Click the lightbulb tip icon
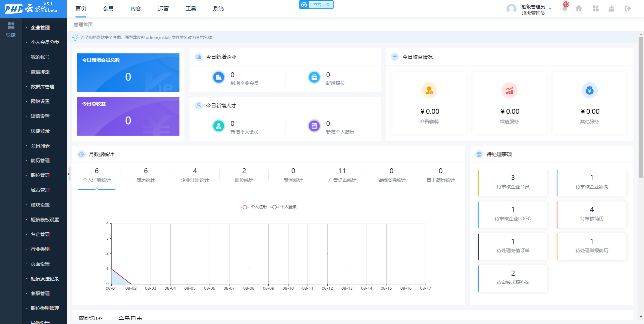The height and width of the screenshot is (324, 644). pos(75,38)
